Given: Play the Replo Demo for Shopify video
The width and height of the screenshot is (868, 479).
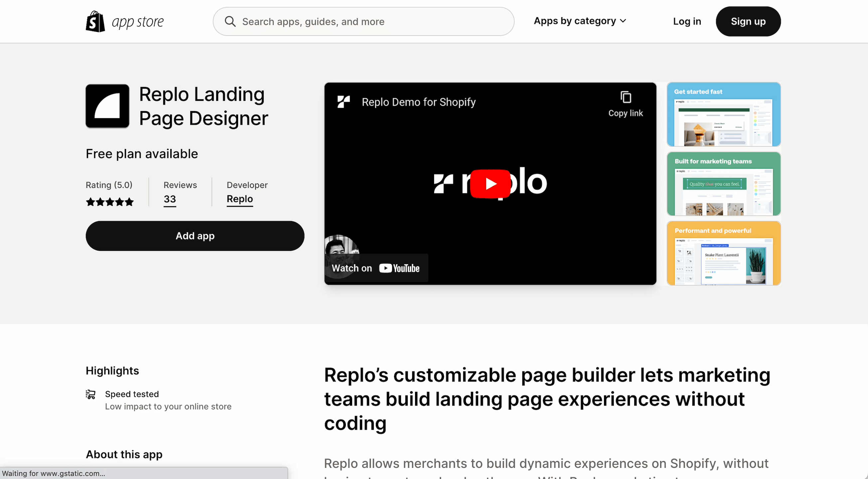Looking at the screenshot, I should coord(490,184).
